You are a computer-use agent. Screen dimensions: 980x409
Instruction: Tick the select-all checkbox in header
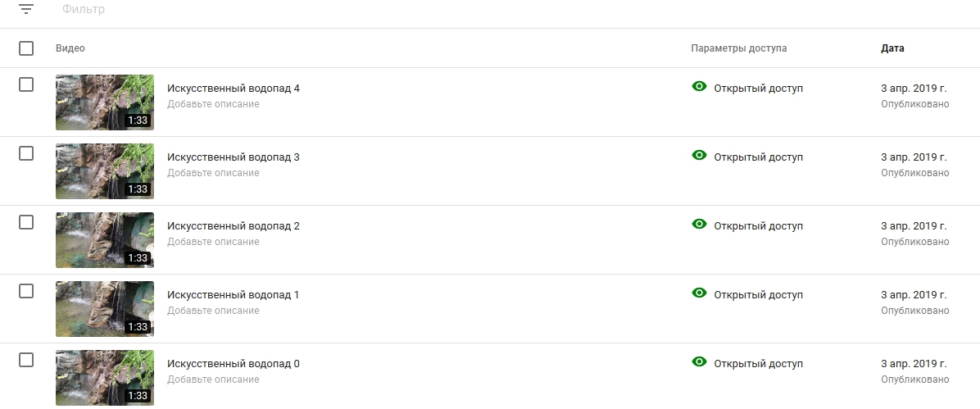(x=26, y=48)
